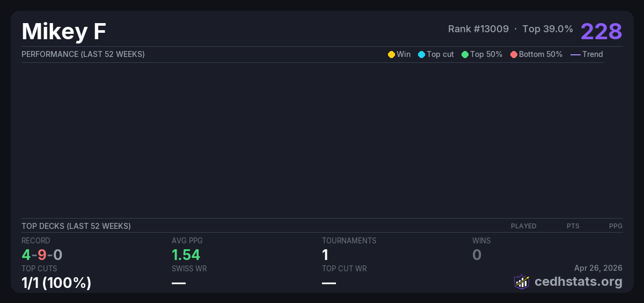Click the 4-9-0 record value

pos(42,255)
